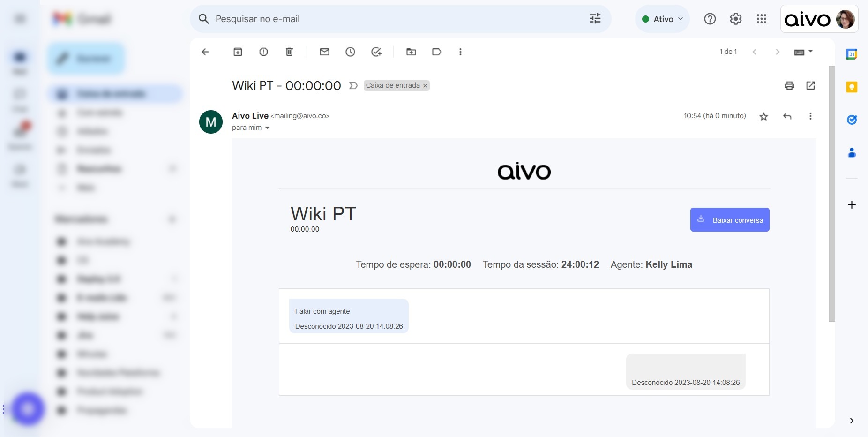Open email in a new window

pyautogui.click(x=810, y=85)
